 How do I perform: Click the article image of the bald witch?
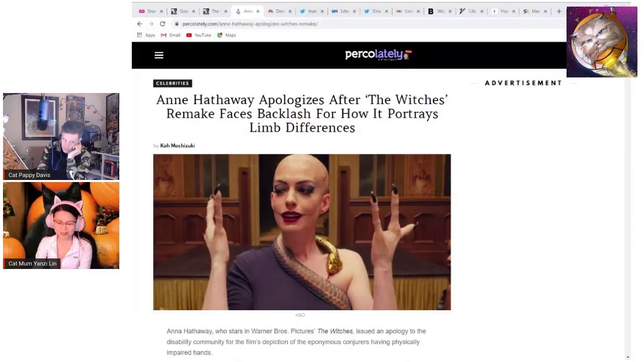tap(302, 232)
